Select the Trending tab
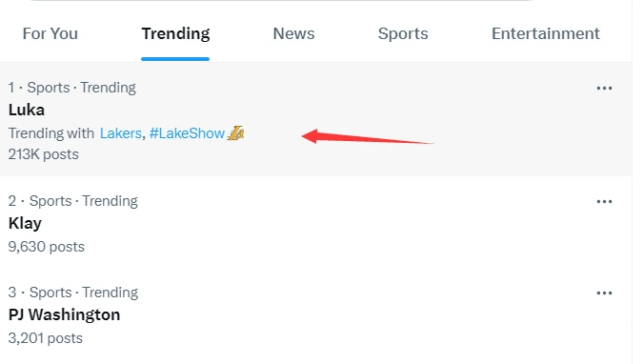 point(175,33)
